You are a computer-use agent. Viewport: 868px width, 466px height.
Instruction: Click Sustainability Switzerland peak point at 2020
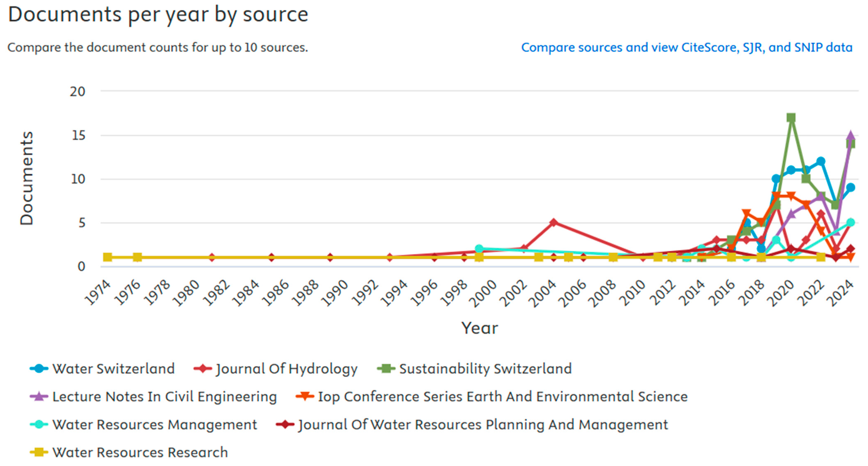point(791,118)
